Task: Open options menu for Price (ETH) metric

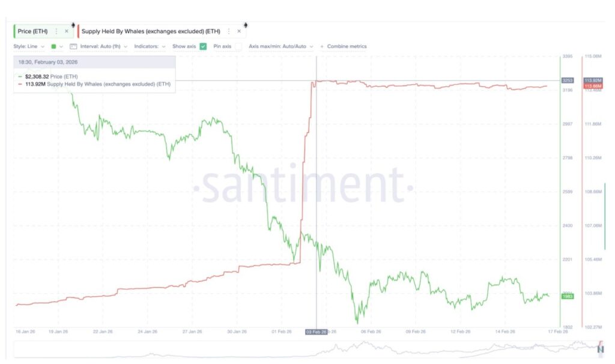Action: click(x=56, y=31)
